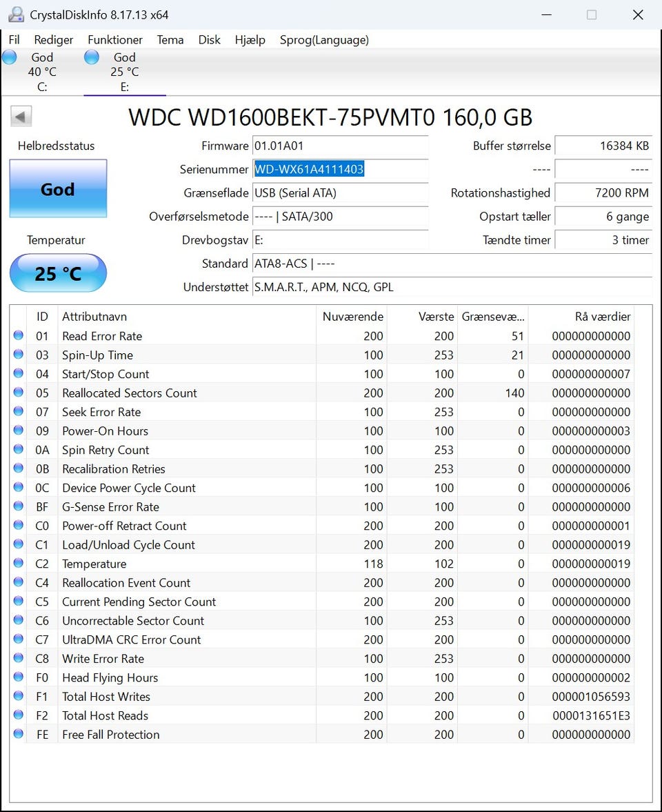662x812 pixels.
Task: Click status dot for G-Sense Error Rate
Action: [19, 506]
